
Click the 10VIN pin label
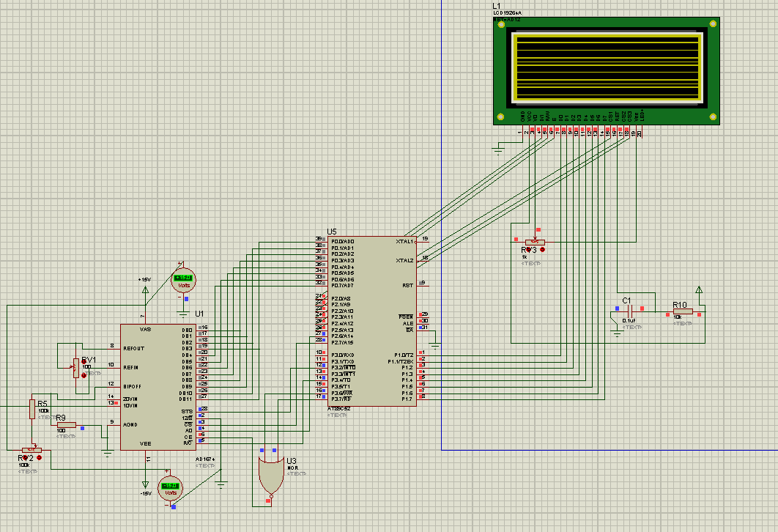pyautogui.click(x=130, y=405)
